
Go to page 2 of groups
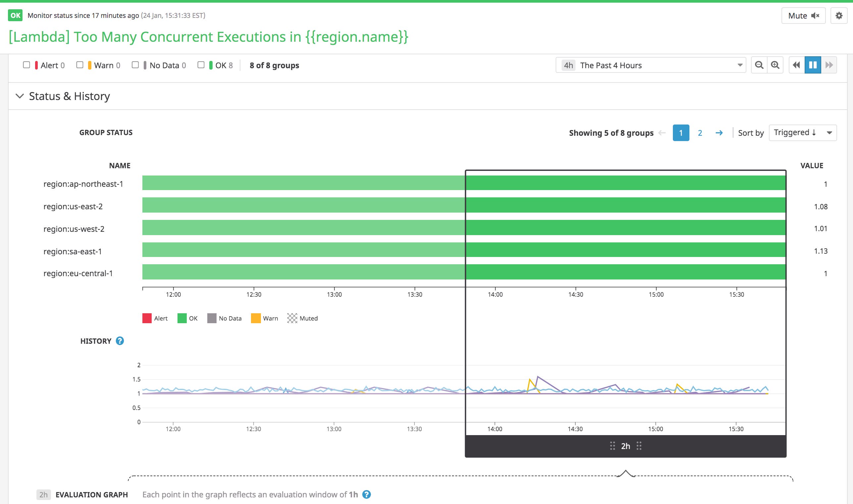pos(700,133)
